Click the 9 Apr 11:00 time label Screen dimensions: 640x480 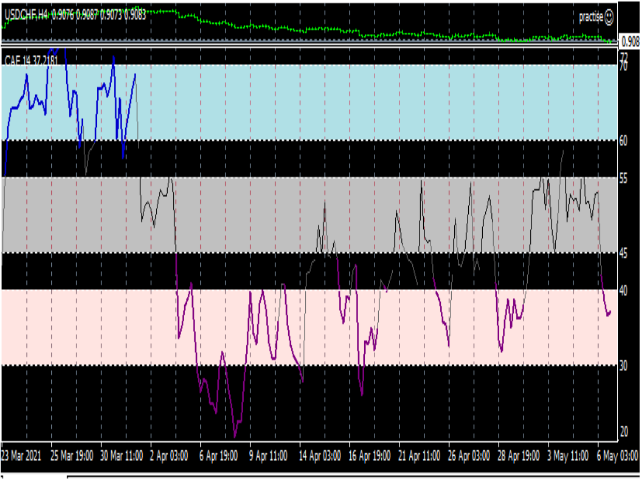click(x=268, y=456)
